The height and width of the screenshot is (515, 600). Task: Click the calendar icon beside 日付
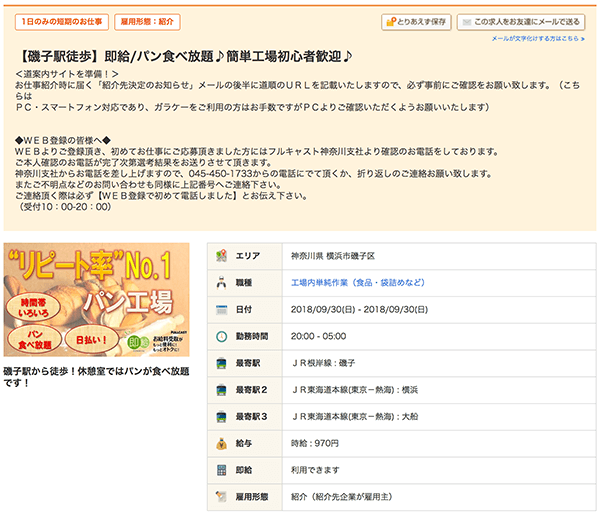pos(222,310)
